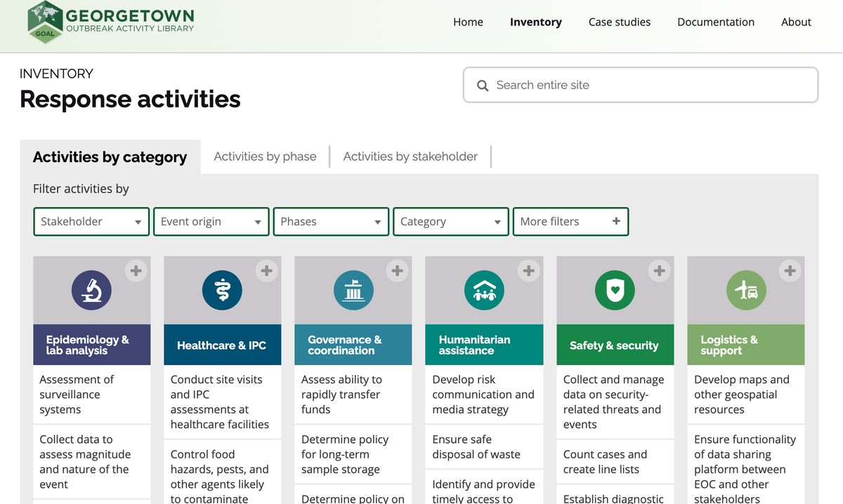Open Documentation page
The width and height of the screenshot is (843, 504).
coord(716,22)
